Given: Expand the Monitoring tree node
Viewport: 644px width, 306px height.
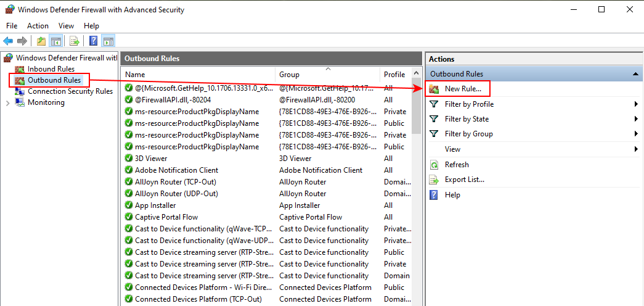Looking at the screenshot, I should click(7, 103).
